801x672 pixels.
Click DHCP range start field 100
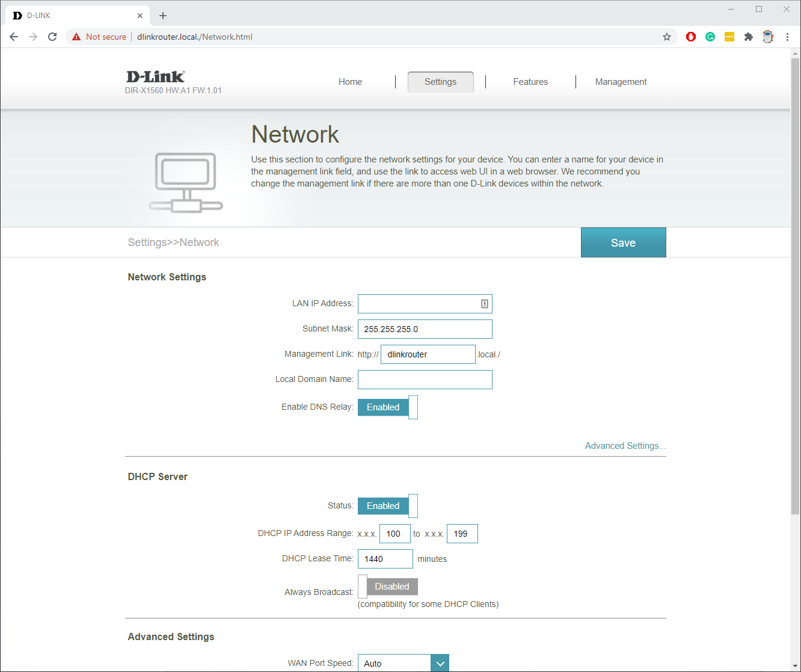[x=395, y=534]
